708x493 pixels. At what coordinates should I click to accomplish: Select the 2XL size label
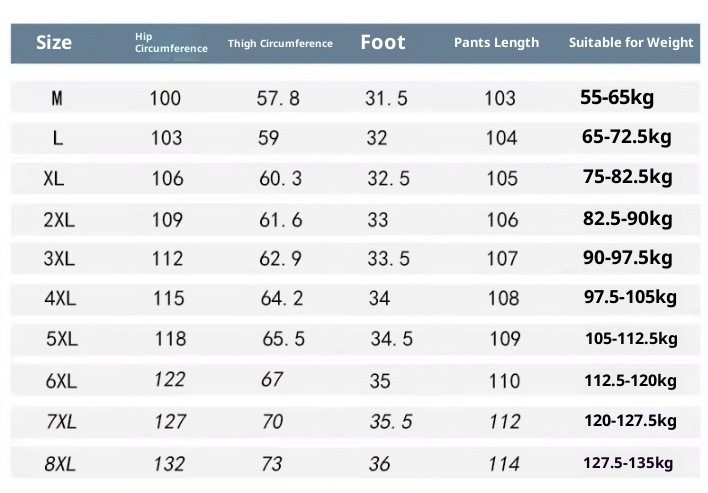[58, 219]
